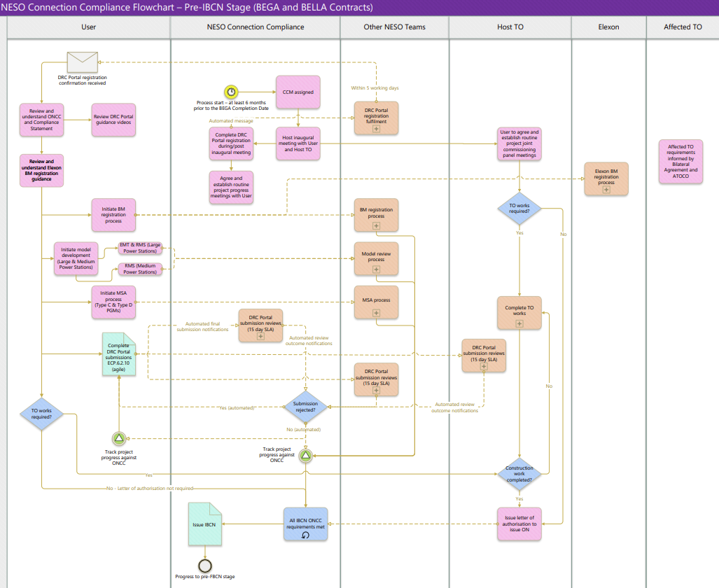Expand Model review process plus icon
The width and height of the screenshot is (719, 588).
click(x=376, y=269)
